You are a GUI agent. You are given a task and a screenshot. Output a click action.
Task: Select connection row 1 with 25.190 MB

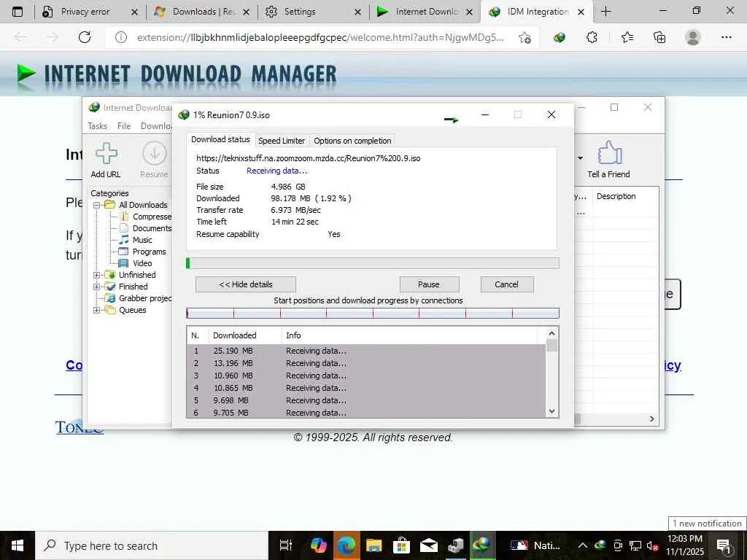point(366,351)
